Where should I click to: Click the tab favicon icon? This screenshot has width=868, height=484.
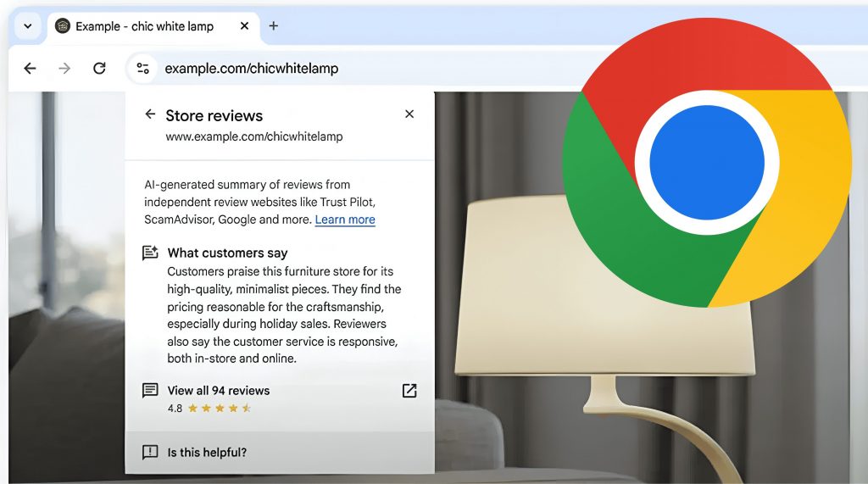coord(63,26)
